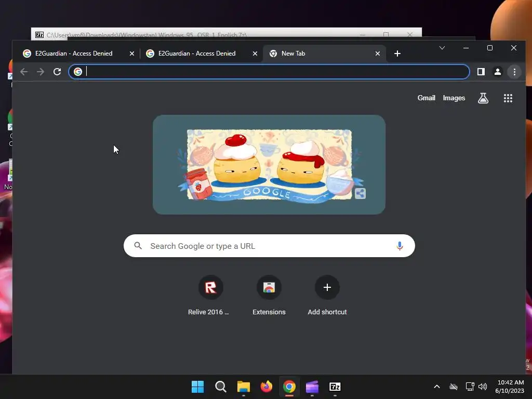
Task: Click the 7z icon in 7-Zip window
Action: (39, 35)
